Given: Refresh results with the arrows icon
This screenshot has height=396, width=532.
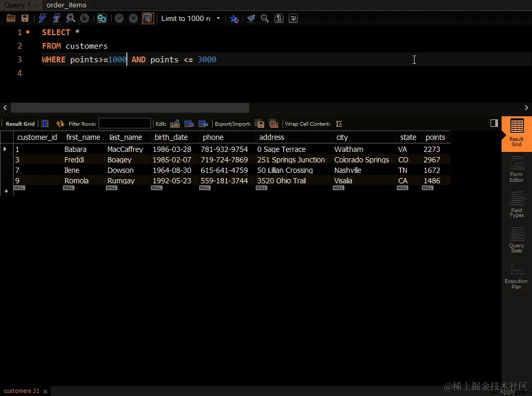Looking at the screenshot, I should click(60, 124).
